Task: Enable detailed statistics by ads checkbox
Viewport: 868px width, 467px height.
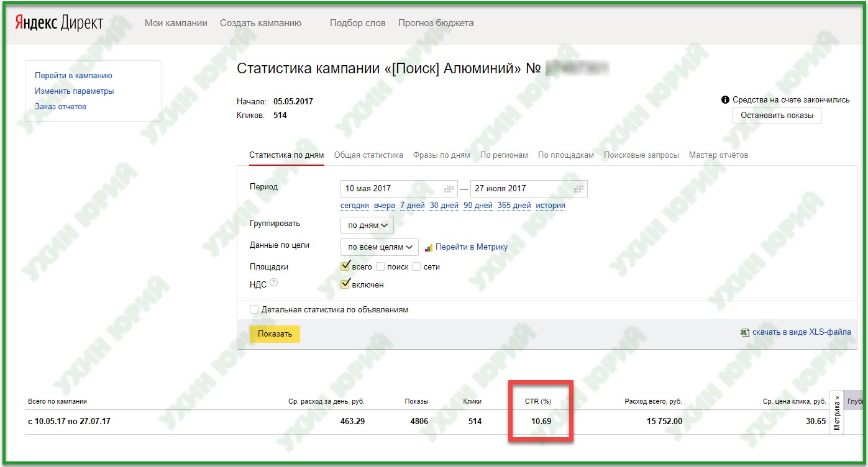Action: pos(254,309)
